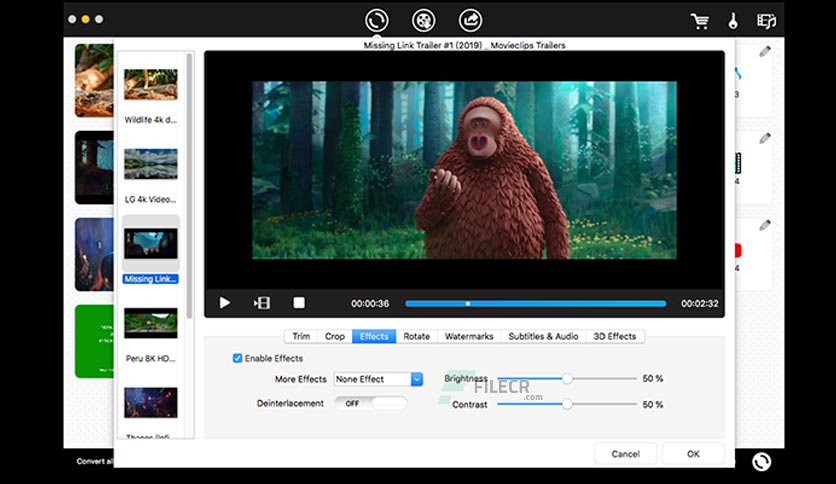Open the Watermarks tab
The image size is (836, 484).
coord(469,336)
